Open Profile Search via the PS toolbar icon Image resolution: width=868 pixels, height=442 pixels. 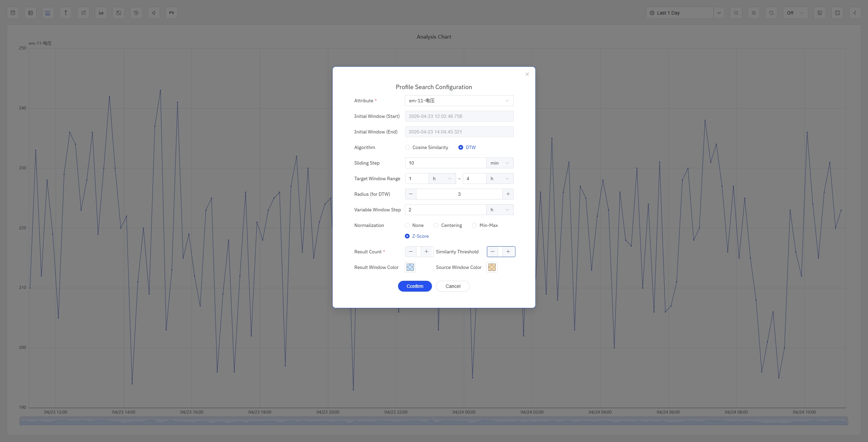[x=171, y=13]
